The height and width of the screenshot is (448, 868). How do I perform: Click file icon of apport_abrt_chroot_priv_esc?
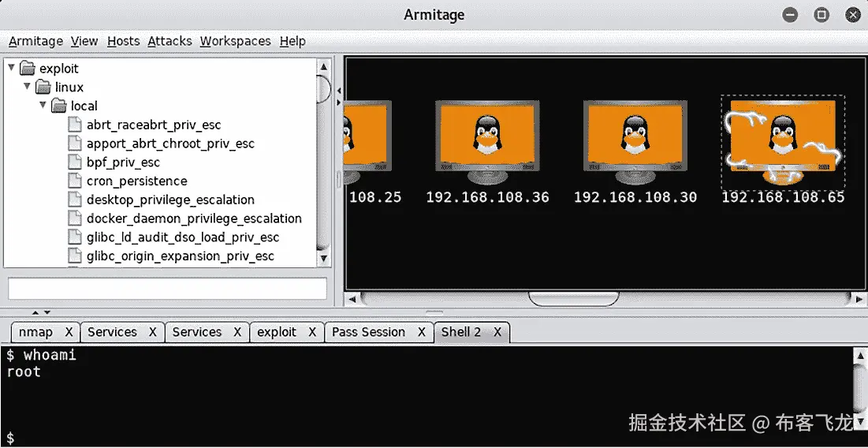[x=75, y=144]
